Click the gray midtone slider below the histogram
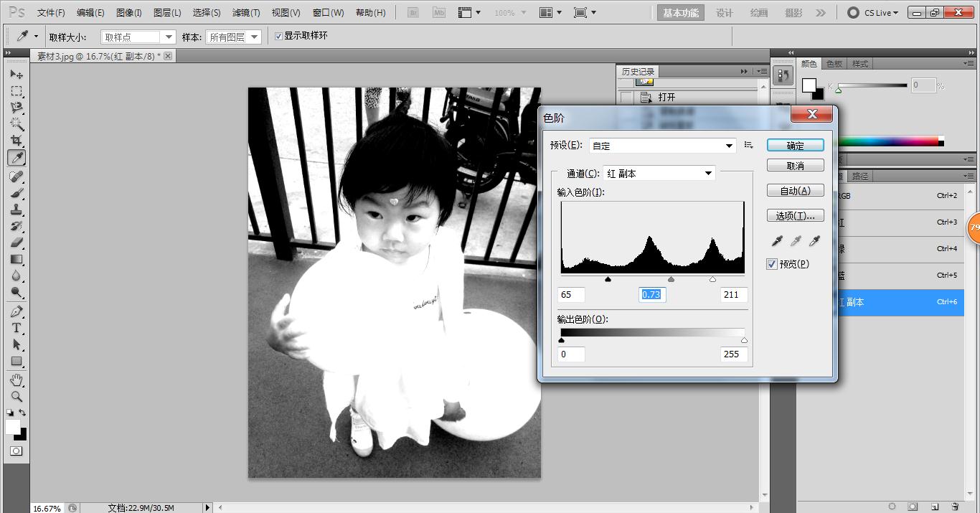The width and height of the screenshot is (980, 513). tap(672, 279)
